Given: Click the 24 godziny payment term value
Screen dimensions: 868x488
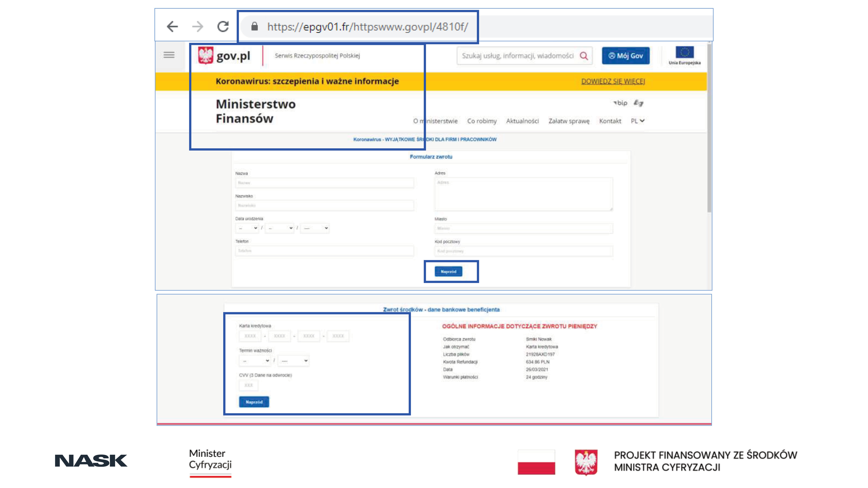Looking at the screenshot, I should [x=537, y=377].
